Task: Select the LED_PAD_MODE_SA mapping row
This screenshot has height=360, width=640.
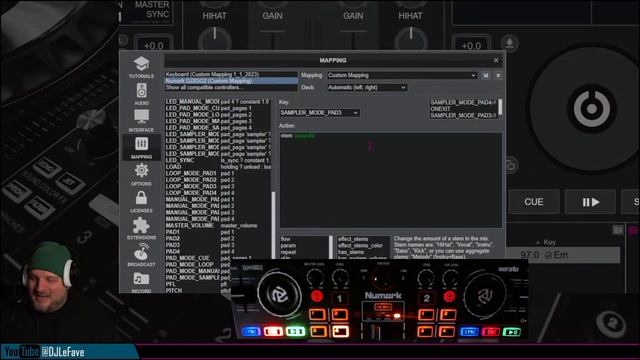Action: (218, 128)
